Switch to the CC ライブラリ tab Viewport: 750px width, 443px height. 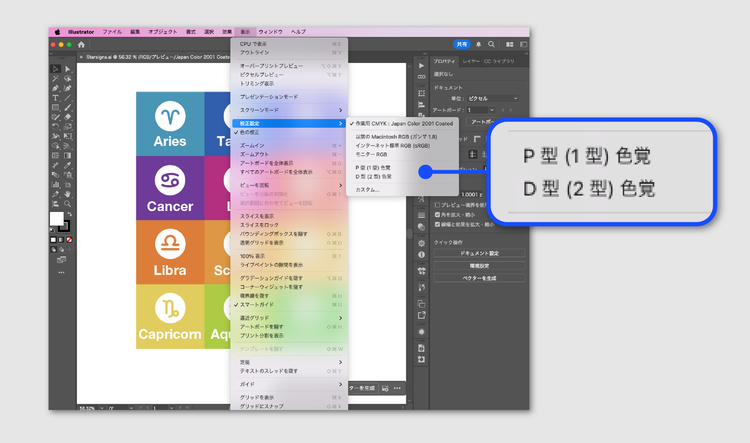coord(499,61)
